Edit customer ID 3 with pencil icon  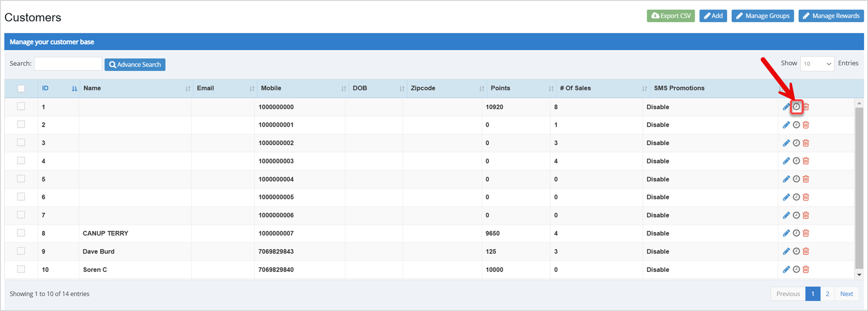point(786,143)
